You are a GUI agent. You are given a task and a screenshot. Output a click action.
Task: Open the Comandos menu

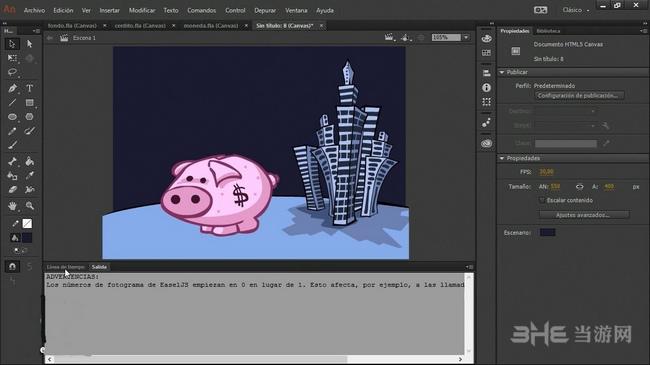click(x=201, y=10)
